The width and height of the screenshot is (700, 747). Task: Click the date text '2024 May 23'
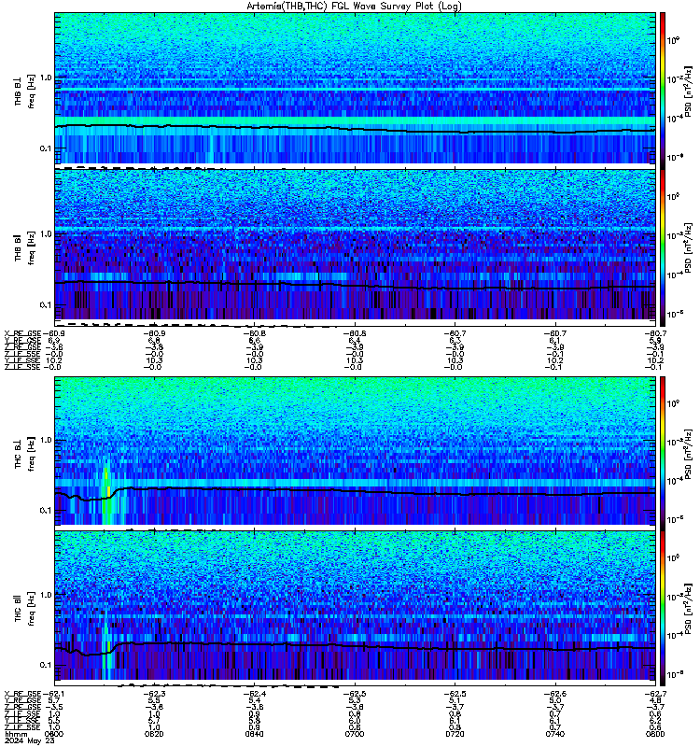[29, 740]
